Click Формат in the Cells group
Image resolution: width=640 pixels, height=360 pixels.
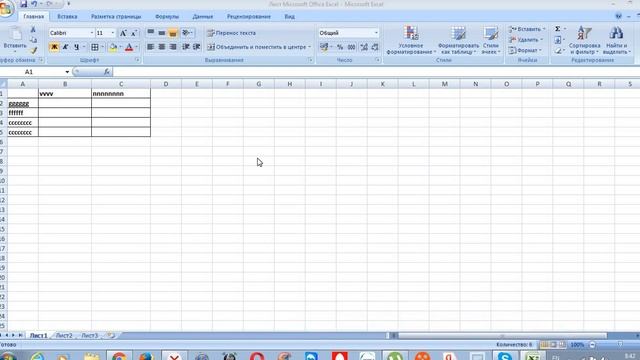(525, 51)
